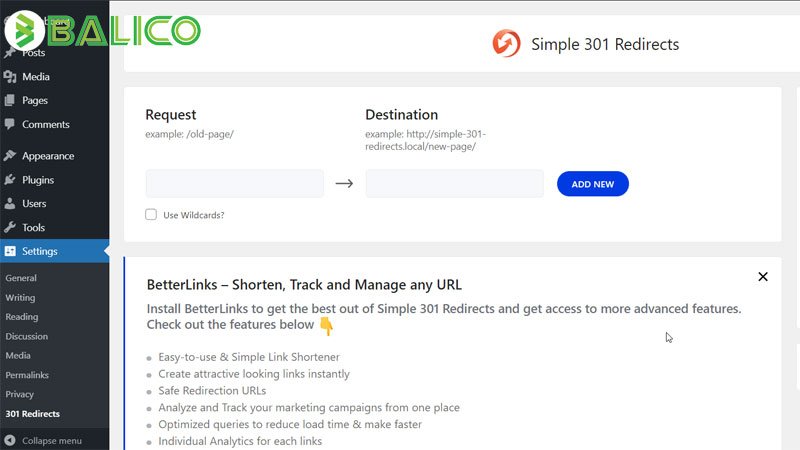Click the ADD NEW redirect button
Screen dimensions: 800x450
point(593,184)
